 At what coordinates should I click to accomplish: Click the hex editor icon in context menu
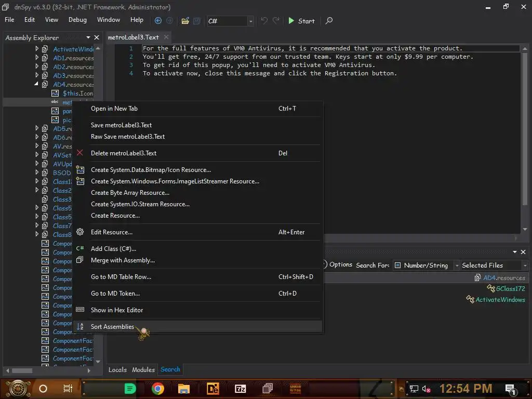coord(80,310)
